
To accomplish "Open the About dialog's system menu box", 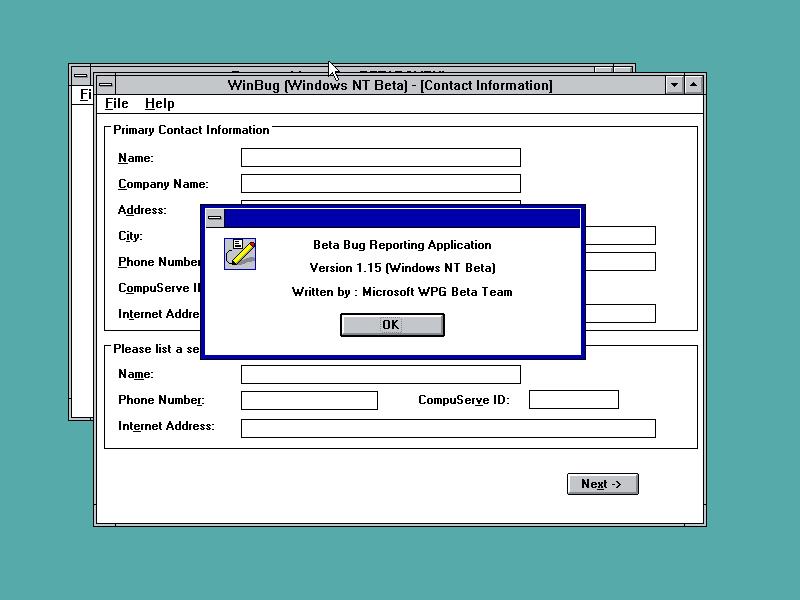I will coord(215,218).
